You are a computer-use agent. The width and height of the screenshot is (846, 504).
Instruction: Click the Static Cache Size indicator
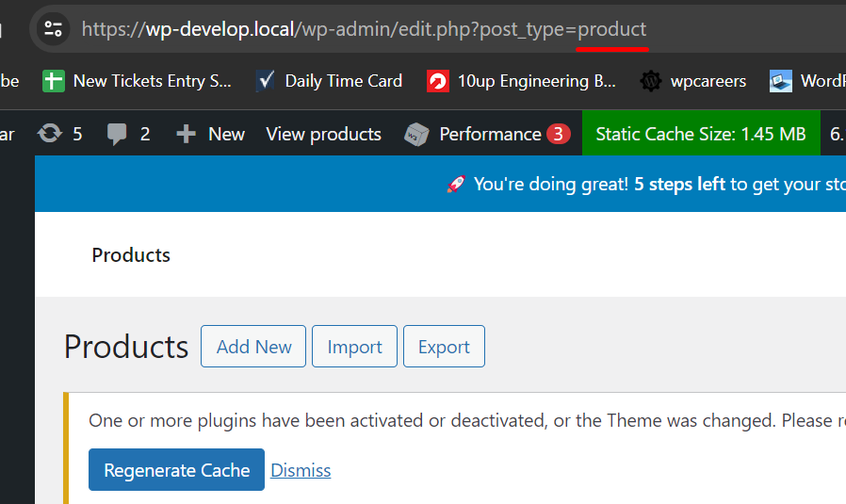coord(701,134)
